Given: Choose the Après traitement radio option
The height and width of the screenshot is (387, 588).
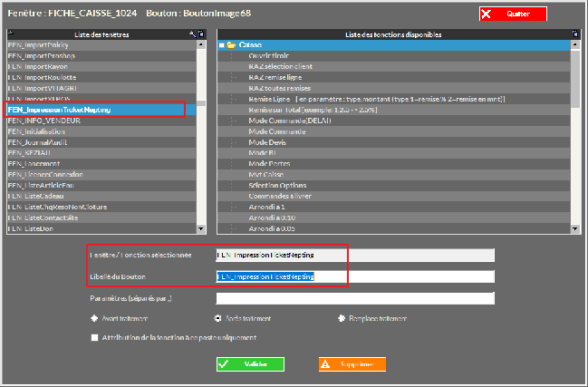Looking at the screenshot, I should [217, 318].
